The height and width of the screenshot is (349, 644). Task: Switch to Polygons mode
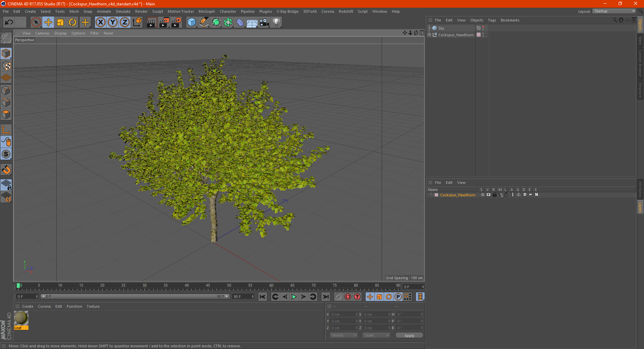click(6, 114)
